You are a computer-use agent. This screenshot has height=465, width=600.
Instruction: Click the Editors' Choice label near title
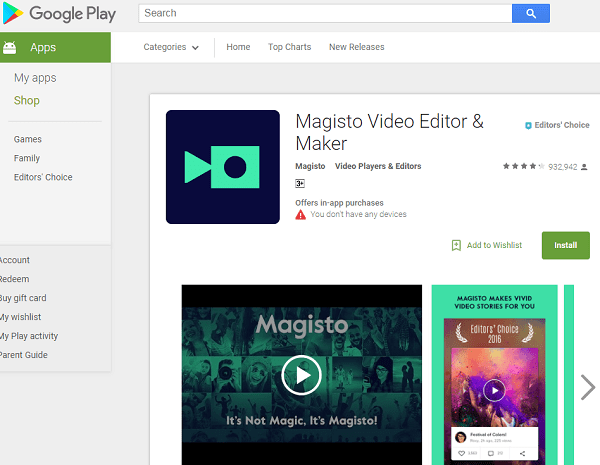pyautogui.click(x=562, y=125)
